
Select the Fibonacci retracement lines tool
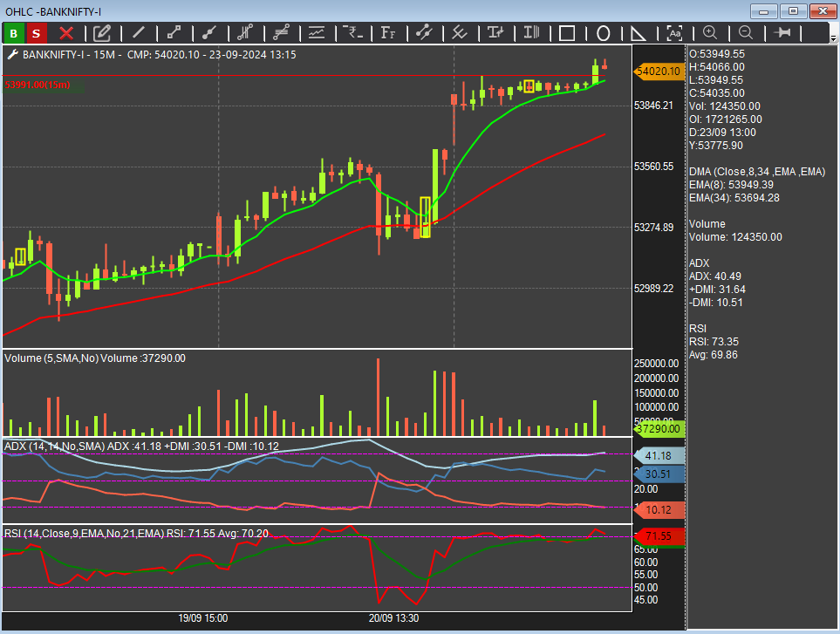[281, 33]
